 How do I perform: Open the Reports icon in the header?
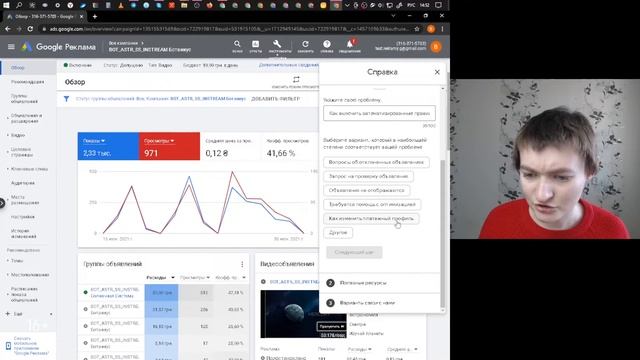pyautogui.click(x=256, y=44)
